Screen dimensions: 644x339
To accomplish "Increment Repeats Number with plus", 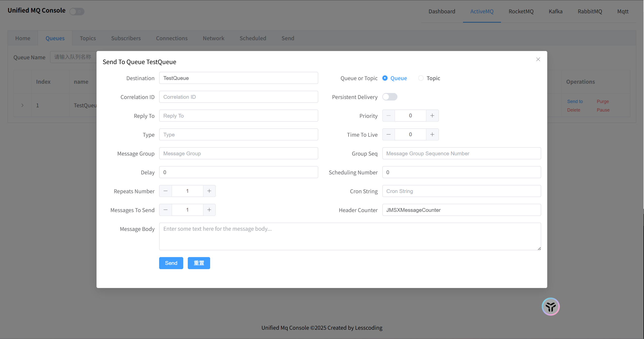I will [209, 191].
